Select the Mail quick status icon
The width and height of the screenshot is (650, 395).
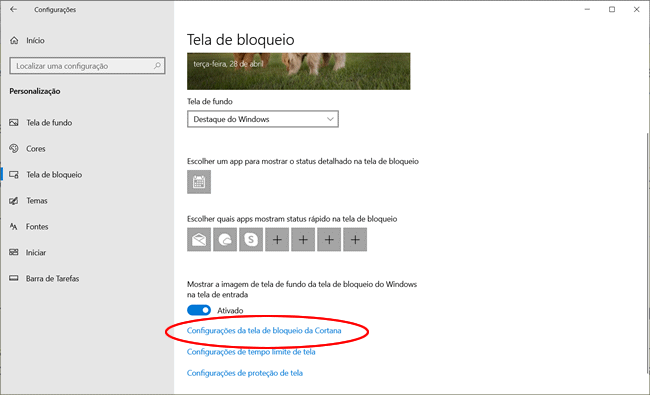199,240
